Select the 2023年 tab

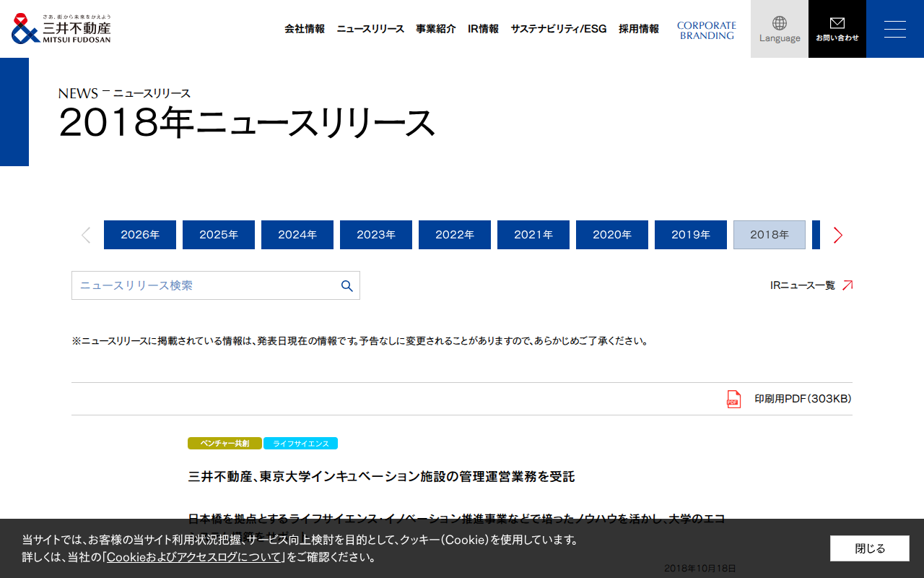[x=376, y=235]
